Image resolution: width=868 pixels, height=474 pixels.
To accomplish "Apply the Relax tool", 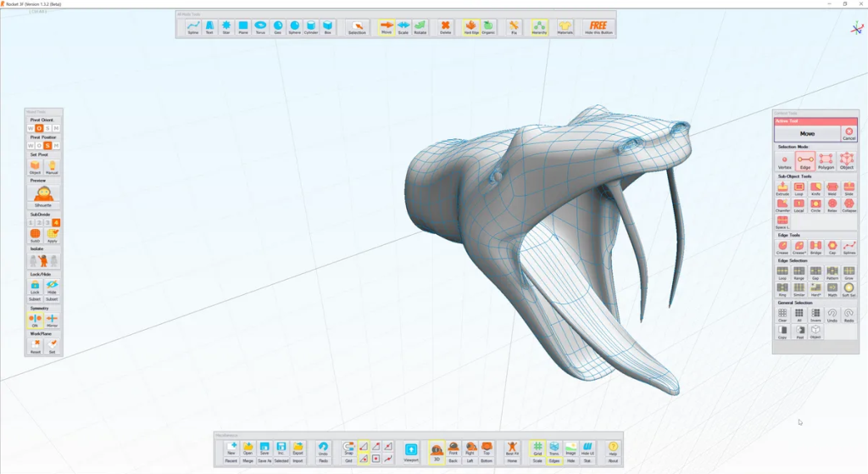I will pyautogui.click(x=832, y=205).
